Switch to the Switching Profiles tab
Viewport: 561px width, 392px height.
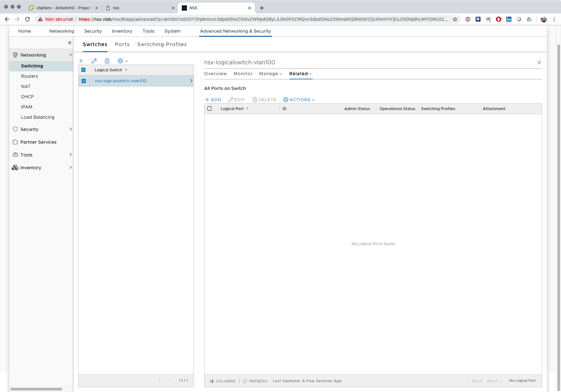(162, 44)
